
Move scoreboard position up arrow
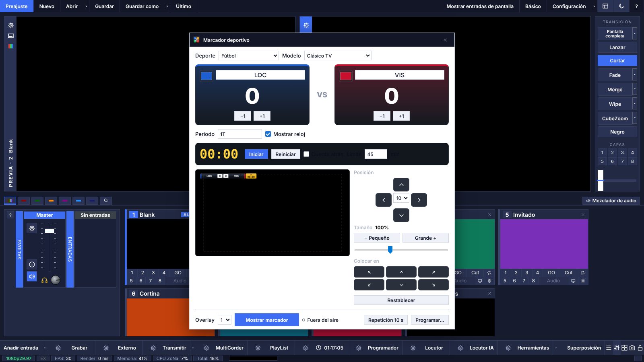point(401,185)
